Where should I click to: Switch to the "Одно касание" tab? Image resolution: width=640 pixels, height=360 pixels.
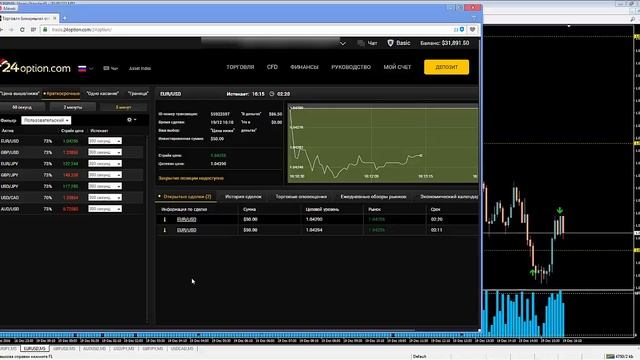pyautogui.click(x=102, y=93)
